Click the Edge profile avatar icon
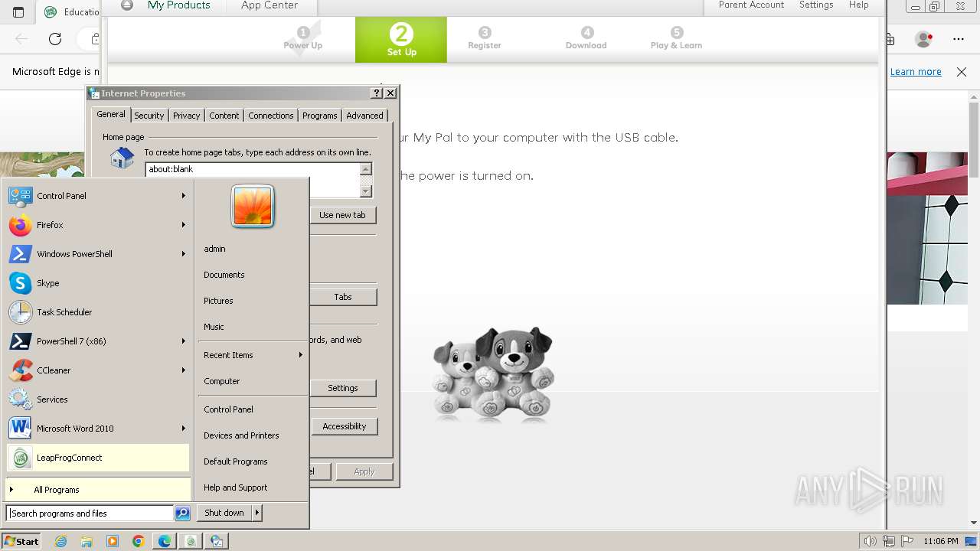Viewport: 980px width, 551px height. point(924,39)
